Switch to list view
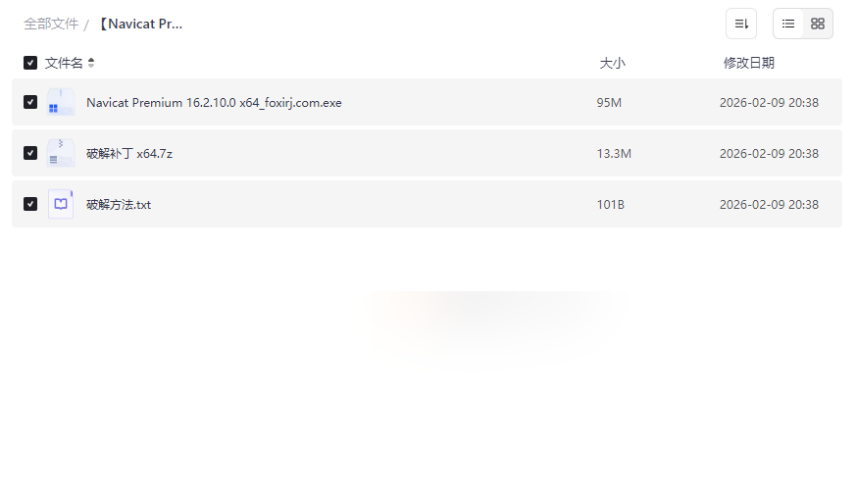 (788, 24)
